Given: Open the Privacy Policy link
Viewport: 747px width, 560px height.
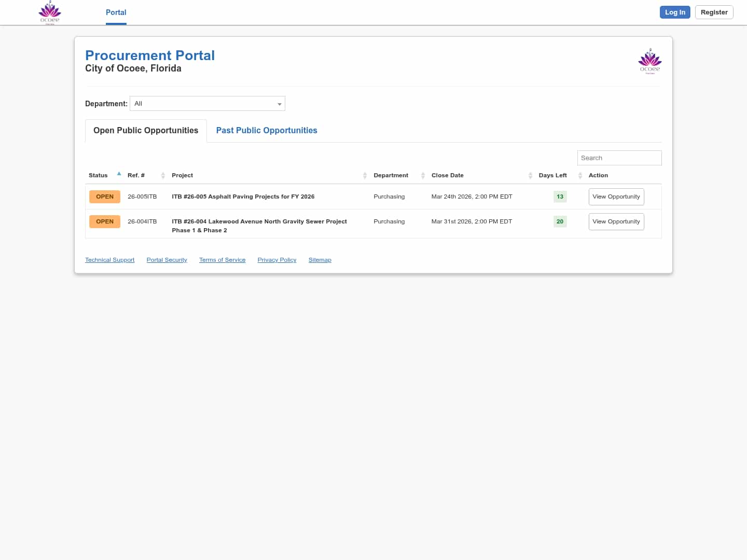Looking at the screenshot, I should coord(276,260).
